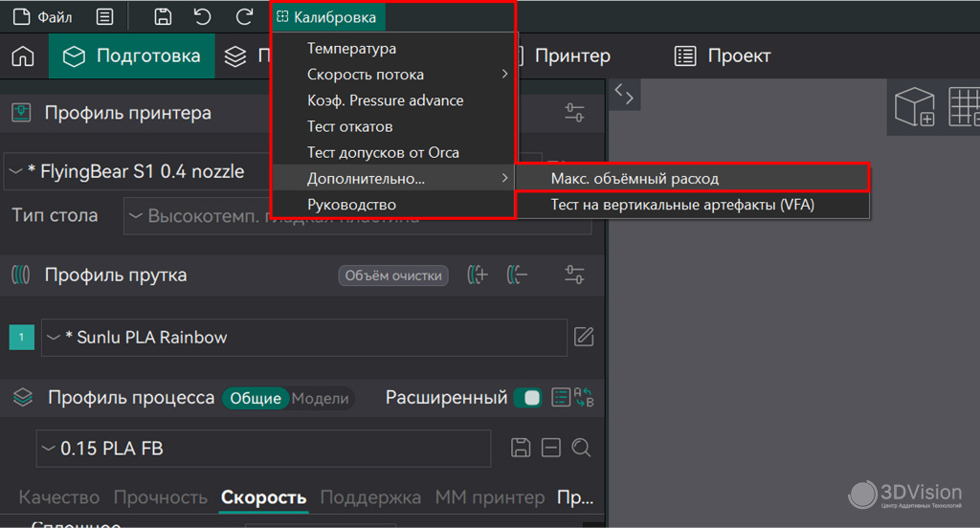Switch to the Поддержка settings tab
The image size is (980, 528).
click(x=370, y=497)
